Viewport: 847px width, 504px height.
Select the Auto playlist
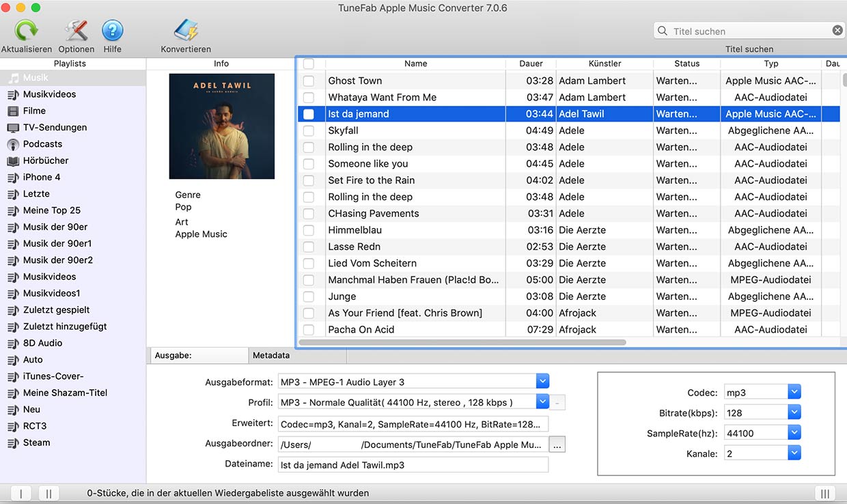coord(73,360)
